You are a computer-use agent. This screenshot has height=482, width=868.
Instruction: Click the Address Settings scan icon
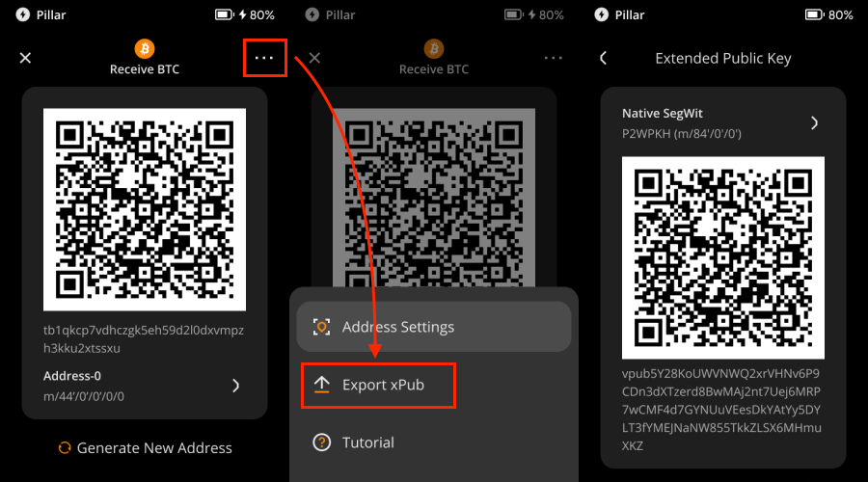click(x=322, y=327)
